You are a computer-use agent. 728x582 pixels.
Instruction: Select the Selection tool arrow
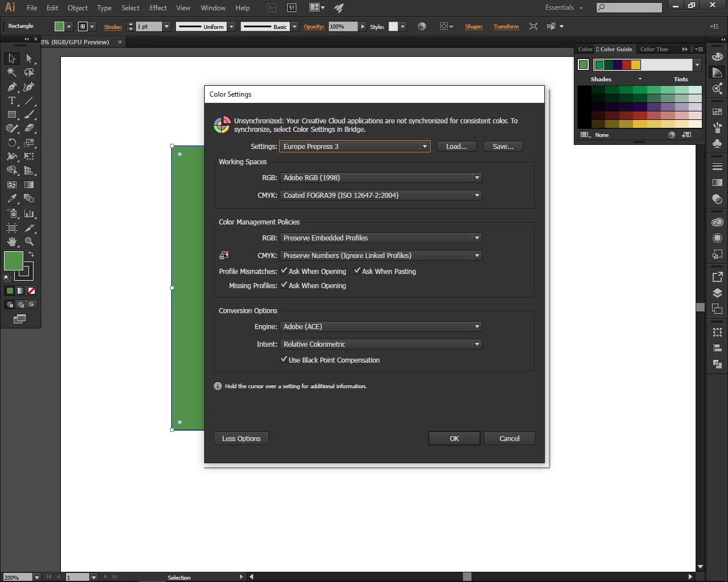[11, 59]
